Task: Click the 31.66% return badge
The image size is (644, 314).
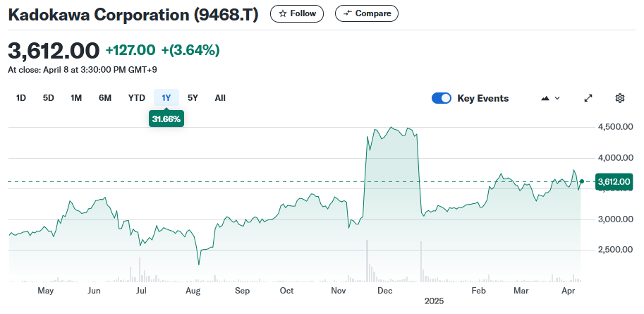Action: click(x=166, y=119)
